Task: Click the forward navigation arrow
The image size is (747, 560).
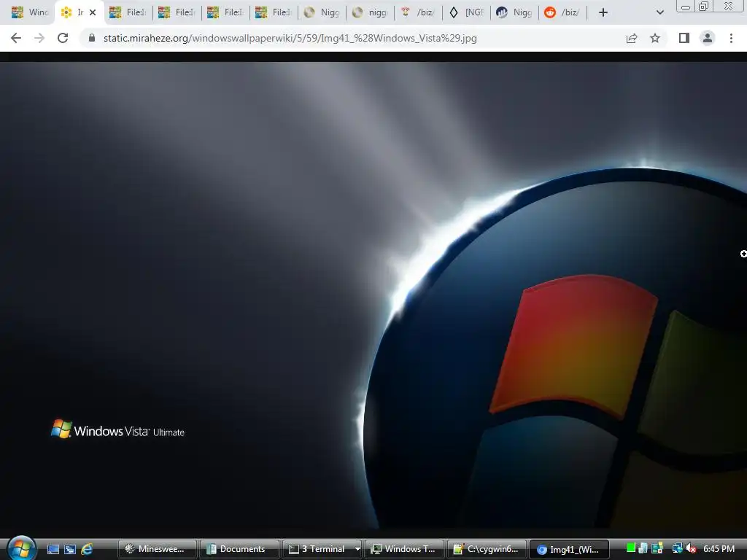Action: click(39, 38)
